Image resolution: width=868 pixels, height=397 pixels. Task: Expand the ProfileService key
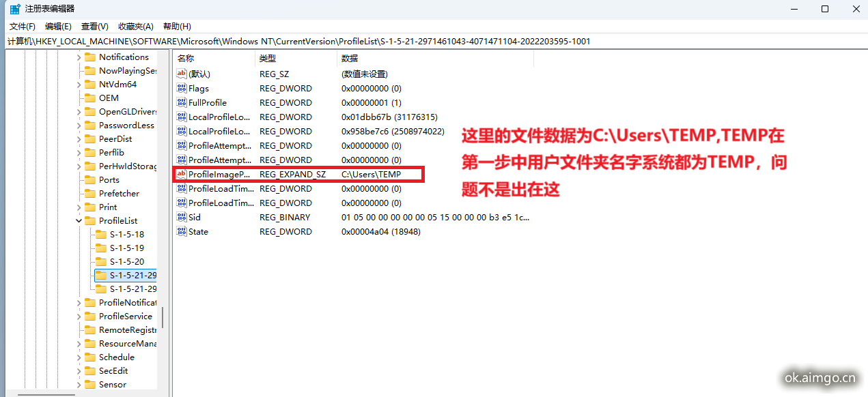coord(79,317)
